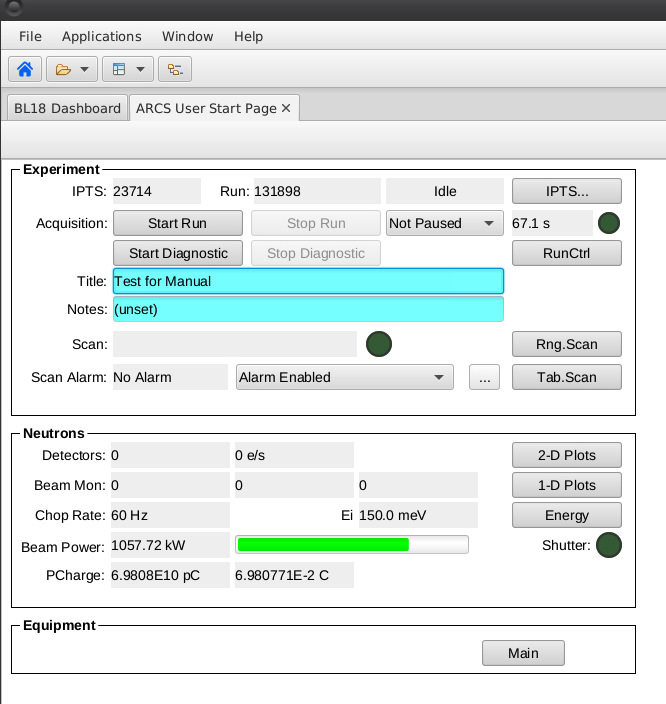The image size is (666, 704).
Task: Open the Window menu
Action: [x=188, y=36]
